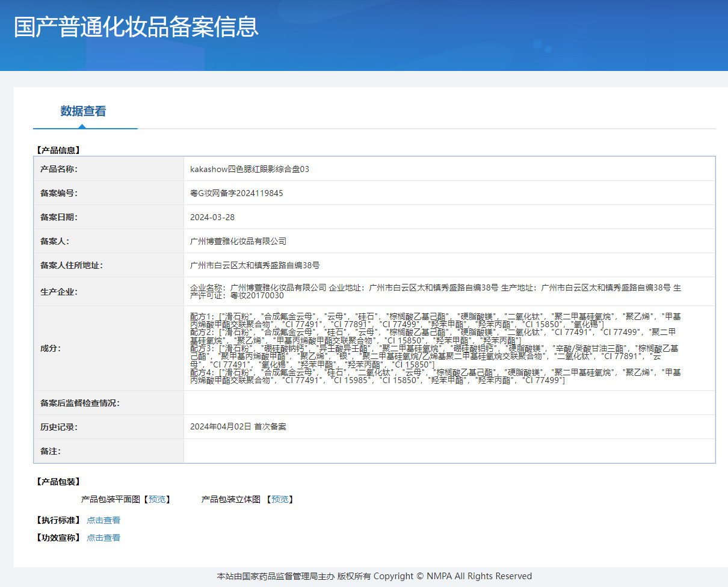Click the 【产品包装】 section heading
This screenshot has width=728, height=587.
(x=58, y=482)
